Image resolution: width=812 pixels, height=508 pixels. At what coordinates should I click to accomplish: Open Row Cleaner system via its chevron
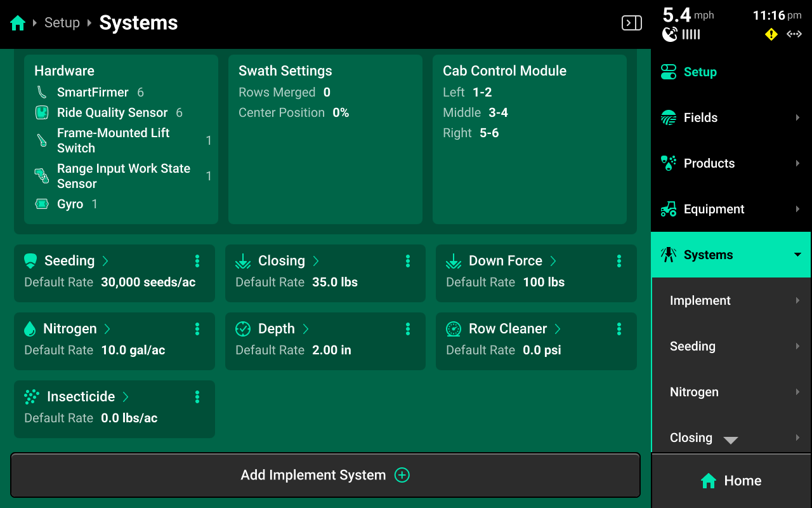(x=558, y=329)
